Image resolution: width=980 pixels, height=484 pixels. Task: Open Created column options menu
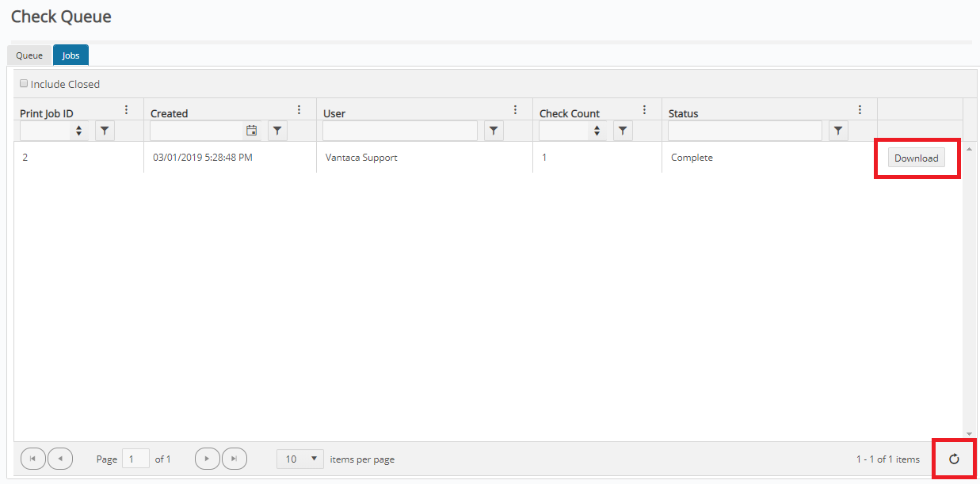coord(299,110)
